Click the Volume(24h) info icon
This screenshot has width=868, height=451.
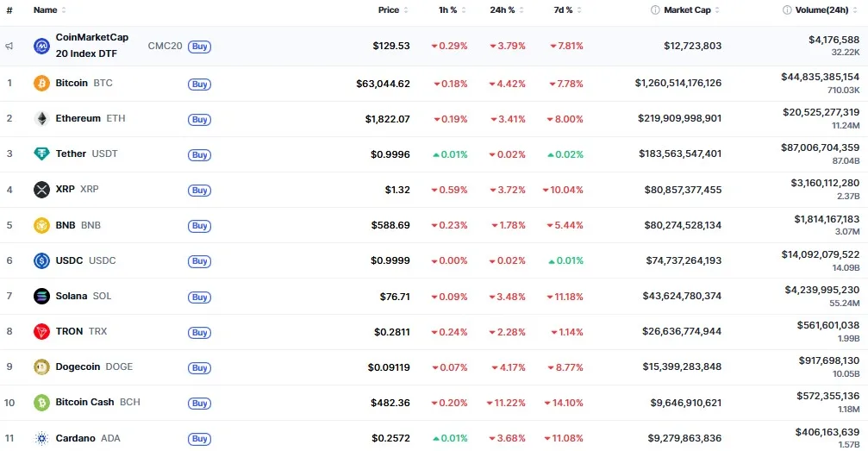(x=787, y=10)
